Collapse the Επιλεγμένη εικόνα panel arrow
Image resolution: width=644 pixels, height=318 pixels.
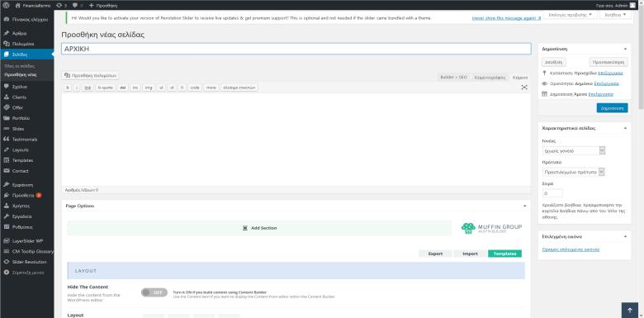(x=625, y=237)
